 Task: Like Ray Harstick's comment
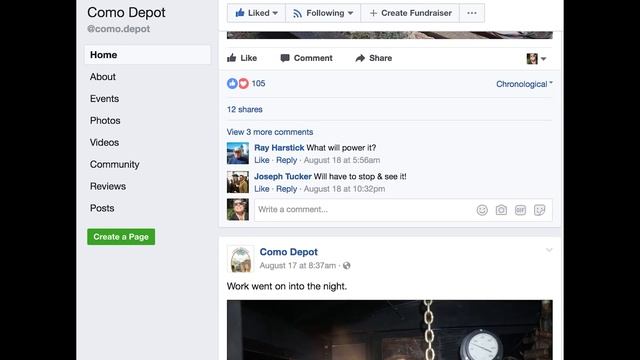(x=262, y=160)
